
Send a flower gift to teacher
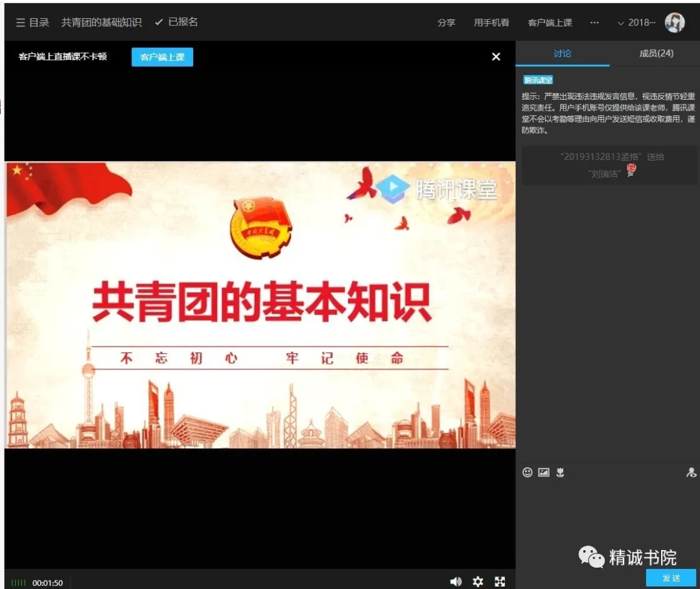tap(561, 473)
